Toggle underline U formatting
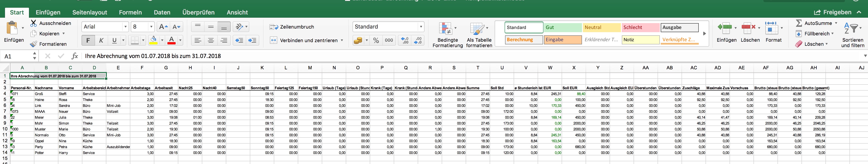This screenshot has width=868, height=164. pos(114,41)
